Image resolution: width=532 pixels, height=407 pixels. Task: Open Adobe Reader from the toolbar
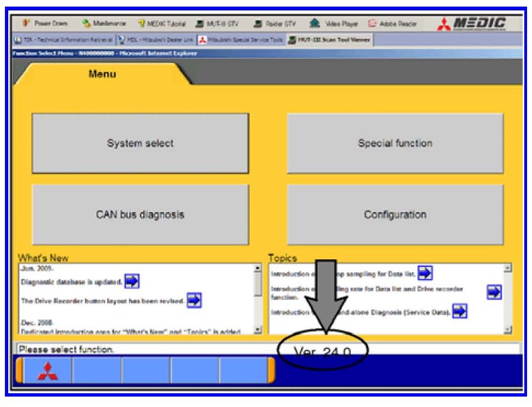392,24
